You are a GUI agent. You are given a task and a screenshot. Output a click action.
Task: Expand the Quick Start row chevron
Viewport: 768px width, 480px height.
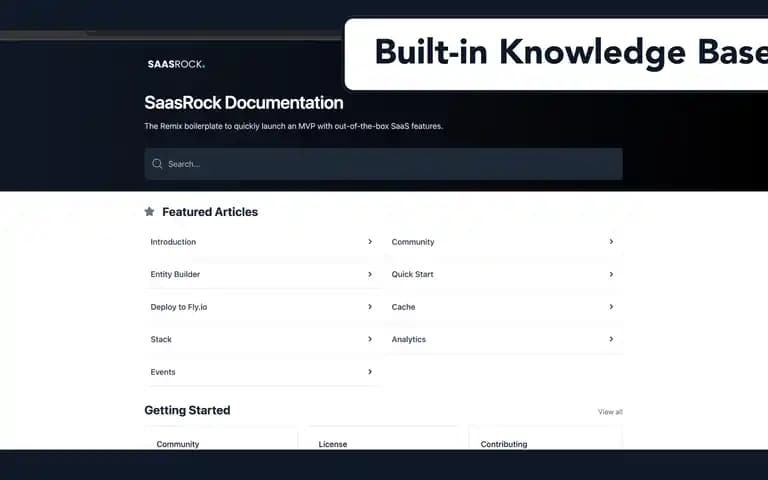coord(611,274)
